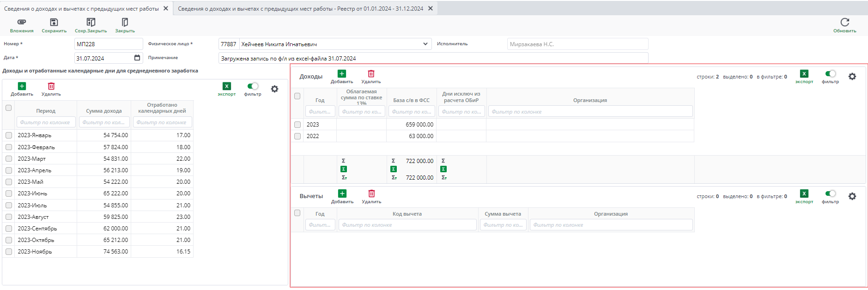Toggle the filter switch in the Доходы panel
This screenshot has height=290, width=868.
(830, 74)
